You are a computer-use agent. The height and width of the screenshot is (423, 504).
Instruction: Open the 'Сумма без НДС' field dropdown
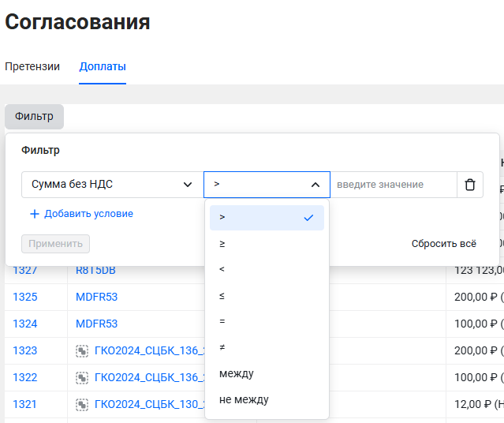pyautogui.click(x=112, y=185)
